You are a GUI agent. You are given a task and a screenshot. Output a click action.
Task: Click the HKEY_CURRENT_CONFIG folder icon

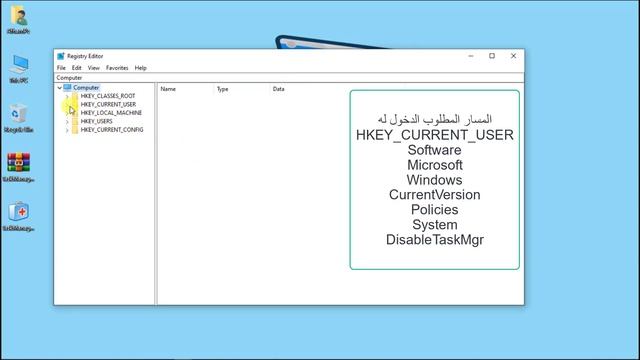(x=75, y=130)
